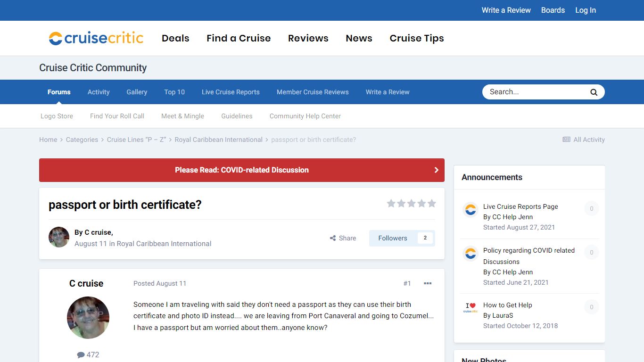Expand the COVID-related Discussion banner arrow
Image resolution: width=644 pixels, height=362 pixels.
436,170
